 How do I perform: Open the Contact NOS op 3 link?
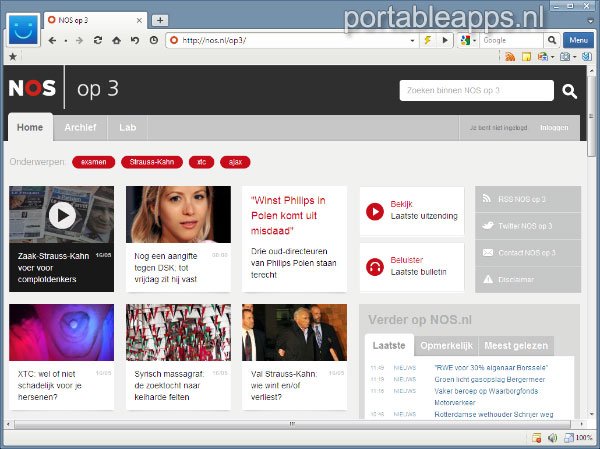(x=528, y=253)
